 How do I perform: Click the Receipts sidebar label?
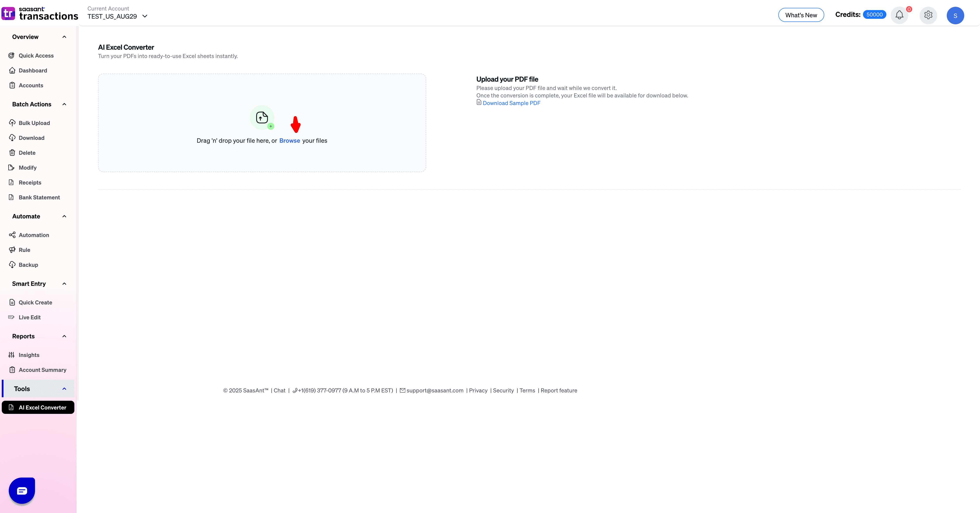(x=30, y=182)
